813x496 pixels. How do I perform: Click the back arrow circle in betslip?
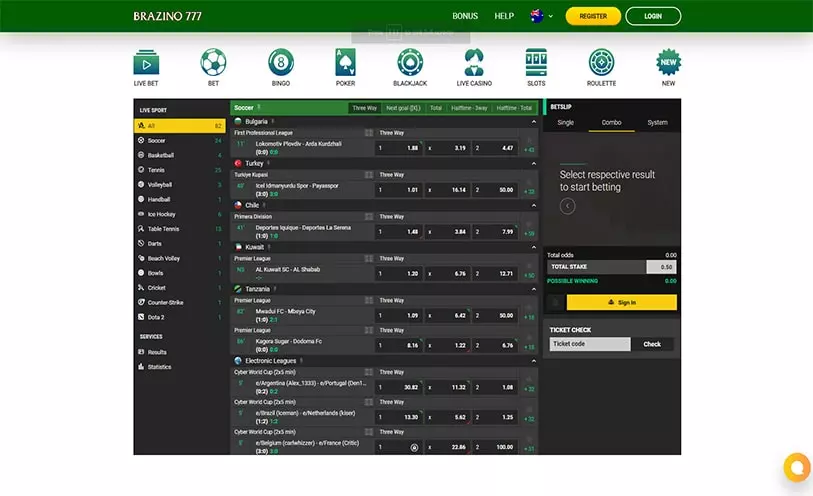[567, 206]
